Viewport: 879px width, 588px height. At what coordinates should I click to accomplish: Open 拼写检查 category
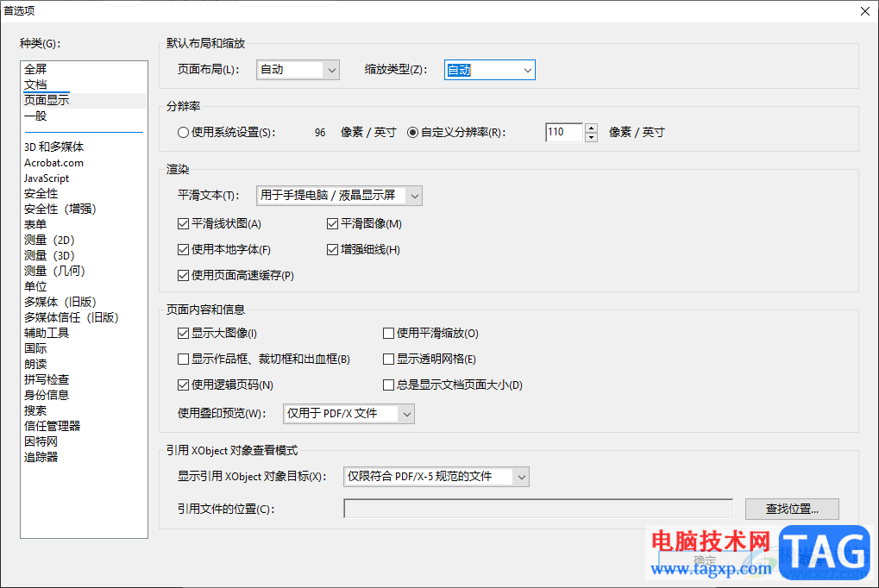(47, 379)
